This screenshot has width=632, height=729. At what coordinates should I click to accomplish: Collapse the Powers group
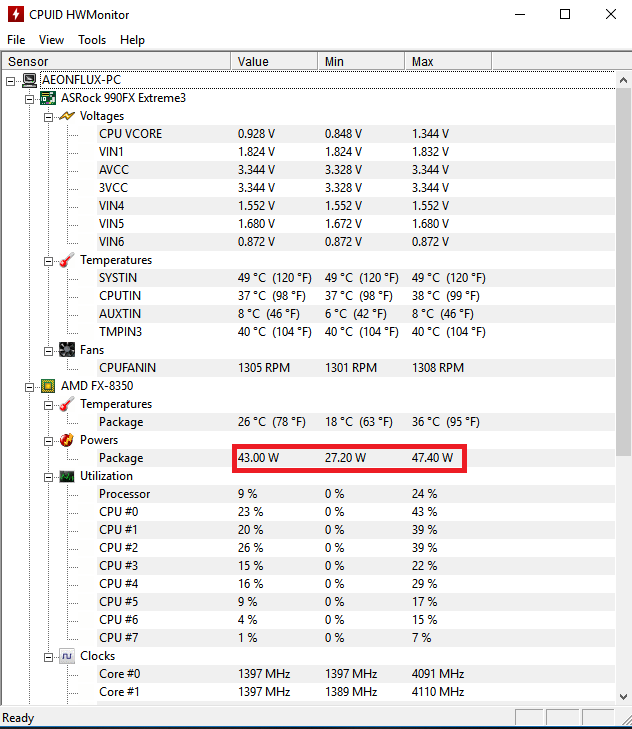[48, 441]
